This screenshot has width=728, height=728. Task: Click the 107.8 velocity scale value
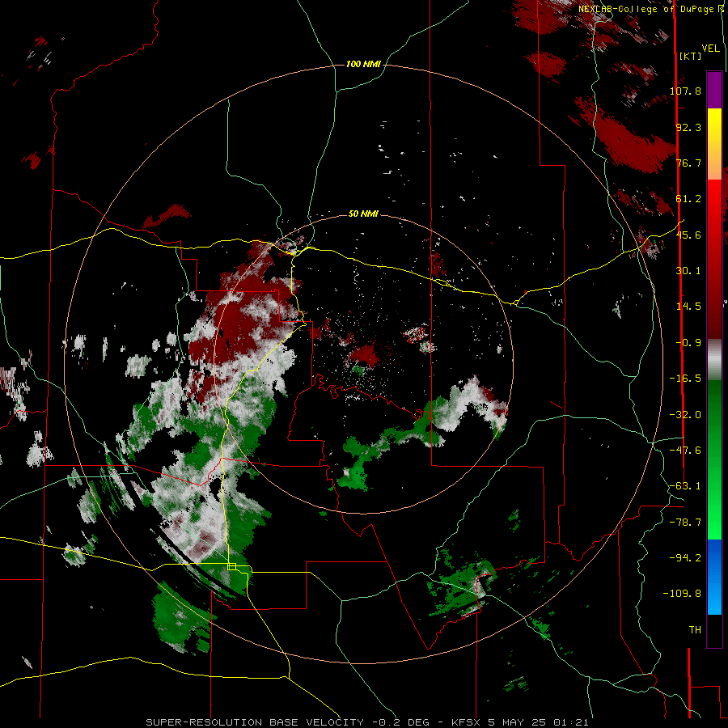(x=685, y=91)
